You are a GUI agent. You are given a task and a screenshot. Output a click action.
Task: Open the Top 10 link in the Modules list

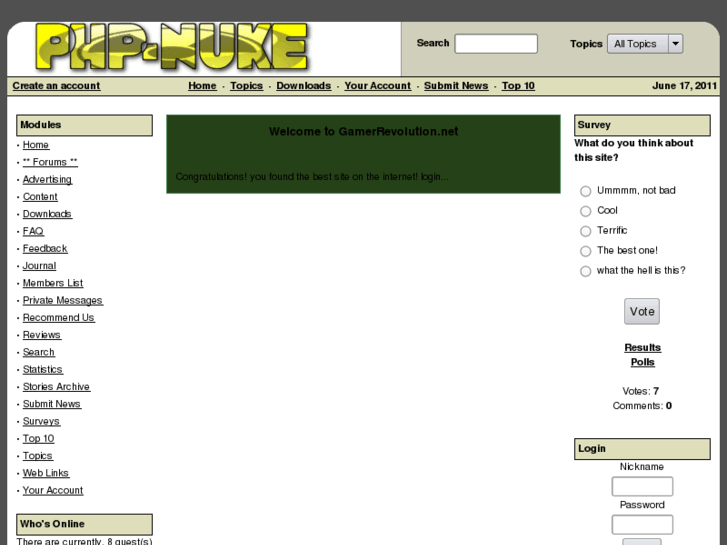click(38, 438)
